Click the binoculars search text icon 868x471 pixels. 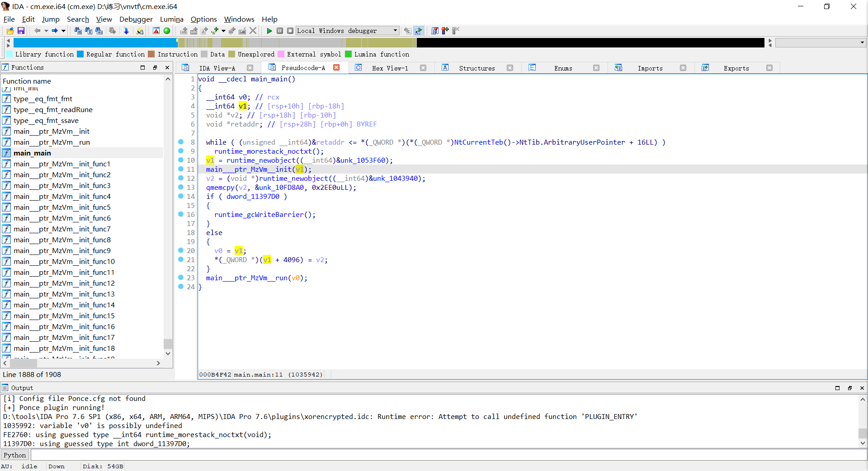pyautogui.click(x=89, y=31)
